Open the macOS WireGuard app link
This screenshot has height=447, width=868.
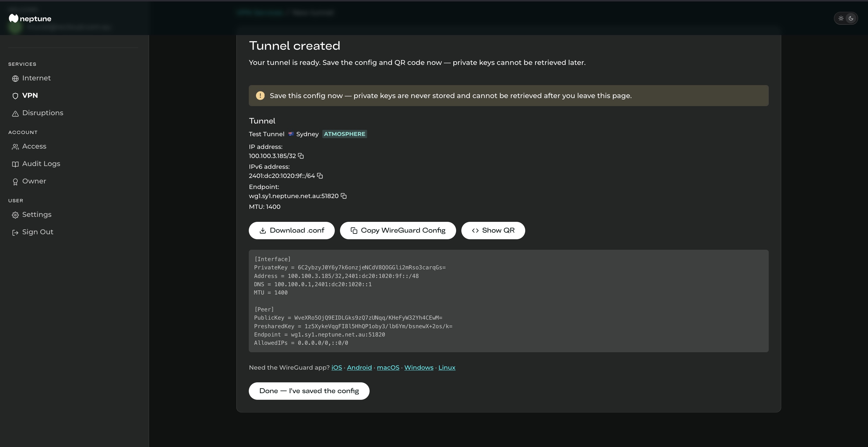pos(388,367)
